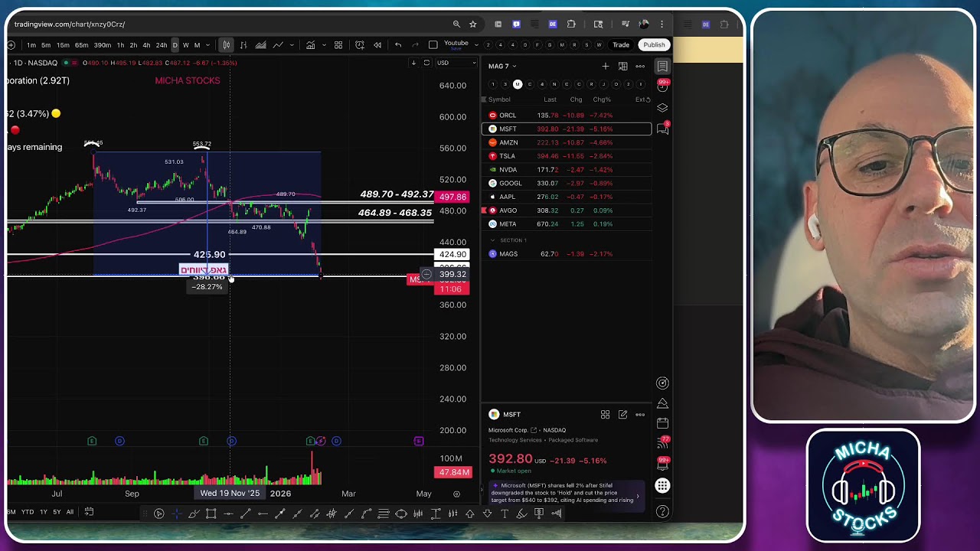This screenshot has height=551, width=980.
Task: Collapse SECTION 1 in the watchlist
Action: (492, 240)
